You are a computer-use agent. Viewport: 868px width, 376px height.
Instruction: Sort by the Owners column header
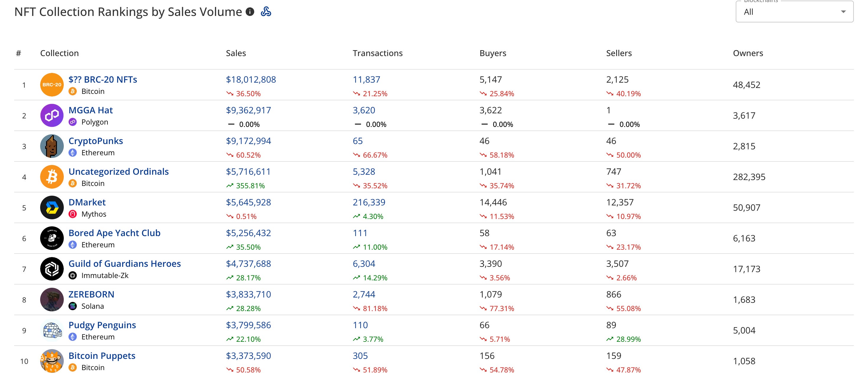tap(748, 53)
